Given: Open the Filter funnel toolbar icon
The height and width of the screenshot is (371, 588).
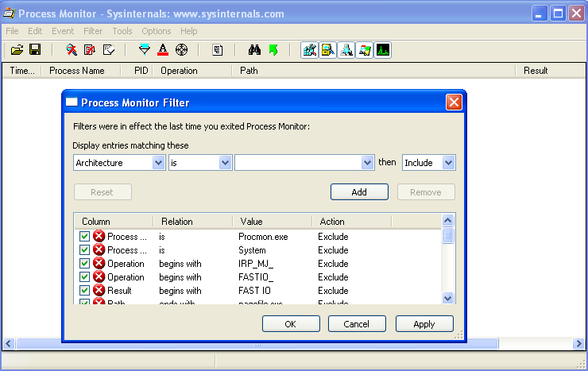Looking at the screenshot, I should [x=145, y=50].
